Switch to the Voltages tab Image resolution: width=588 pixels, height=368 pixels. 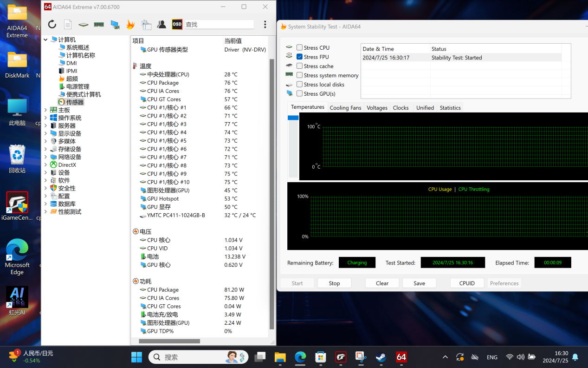pyautogui.click(x=377, y=108)
